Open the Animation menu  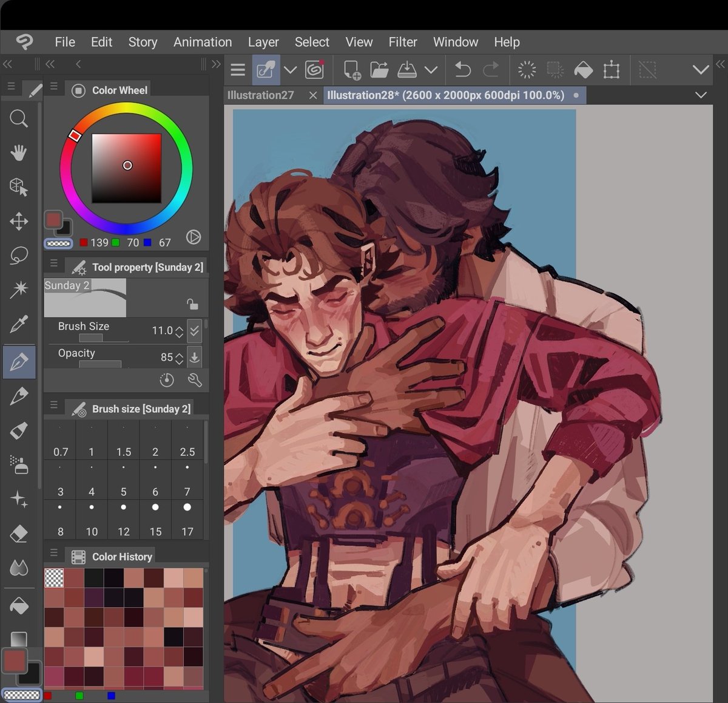(203, 42)
